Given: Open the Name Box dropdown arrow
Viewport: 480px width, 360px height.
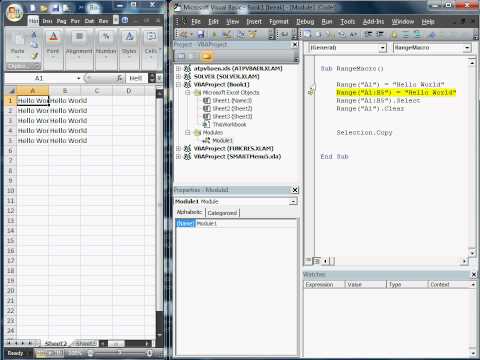Looking at the screenshot, I should click(79, 78).
